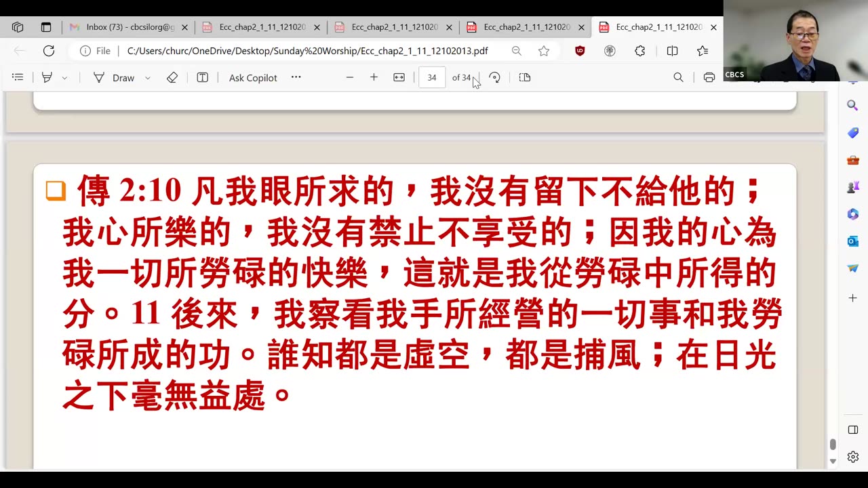Screen dimensions: 868x488
Task: Click the scrollbar down arrow
Action: [833, 462]
